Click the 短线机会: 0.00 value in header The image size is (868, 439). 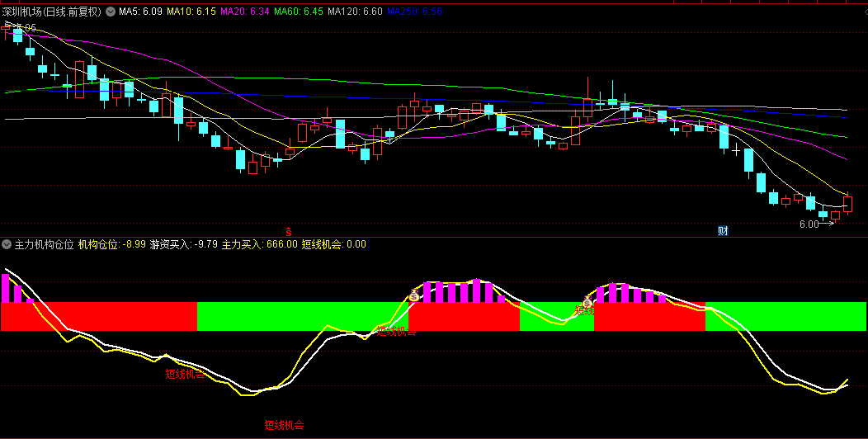click(334, 244)
